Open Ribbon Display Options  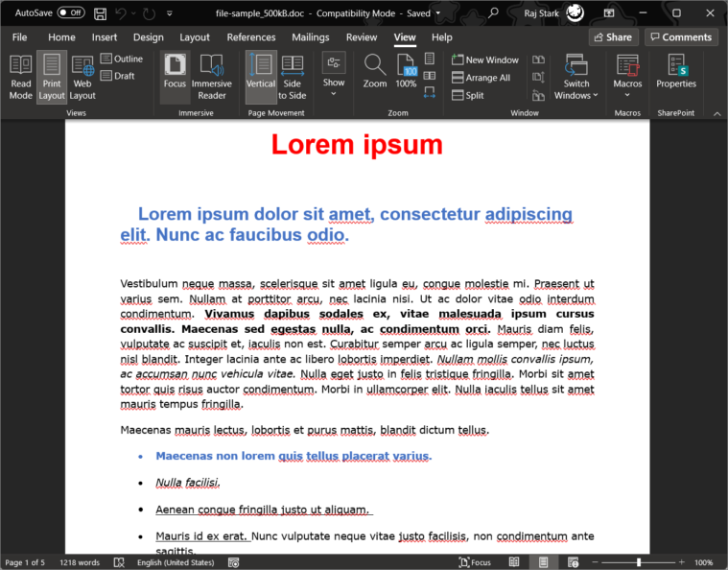pyautogui.click(x=609, y=13)
